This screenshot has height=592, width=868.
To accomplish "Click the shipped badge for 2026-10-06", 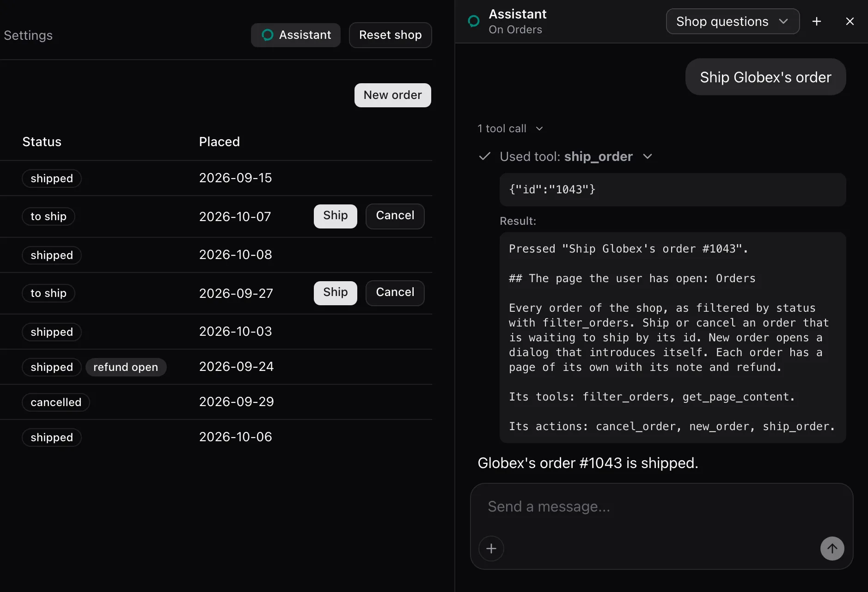I will pos(52,438).
